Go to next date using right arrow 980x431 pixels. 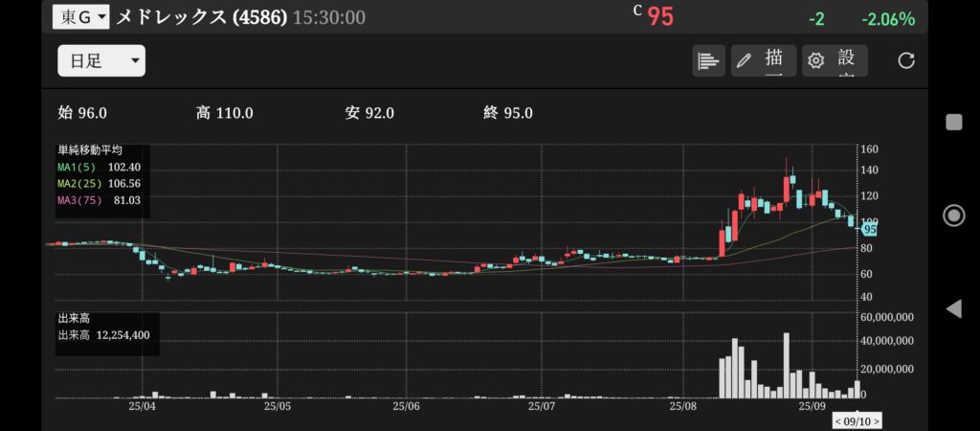coord(876,420)
